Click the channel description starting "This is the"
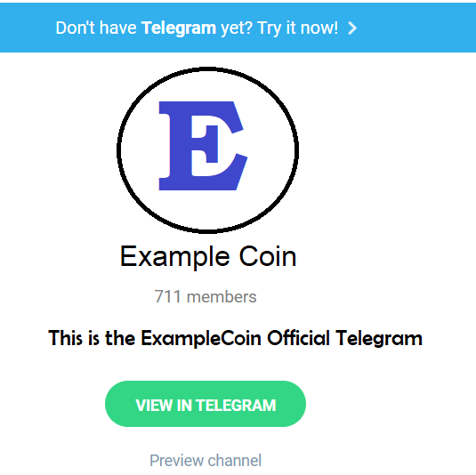 [235, 338]
